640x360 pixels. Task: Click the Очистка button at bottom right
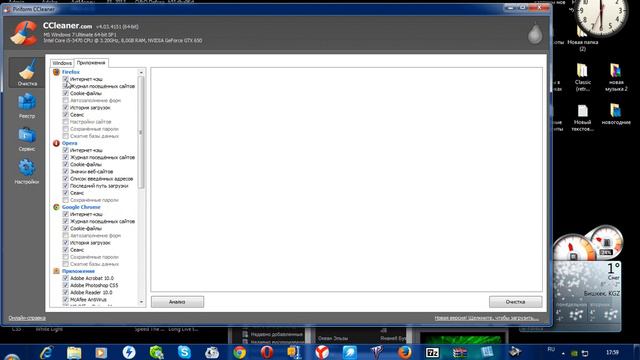click(x=516, y=302)
